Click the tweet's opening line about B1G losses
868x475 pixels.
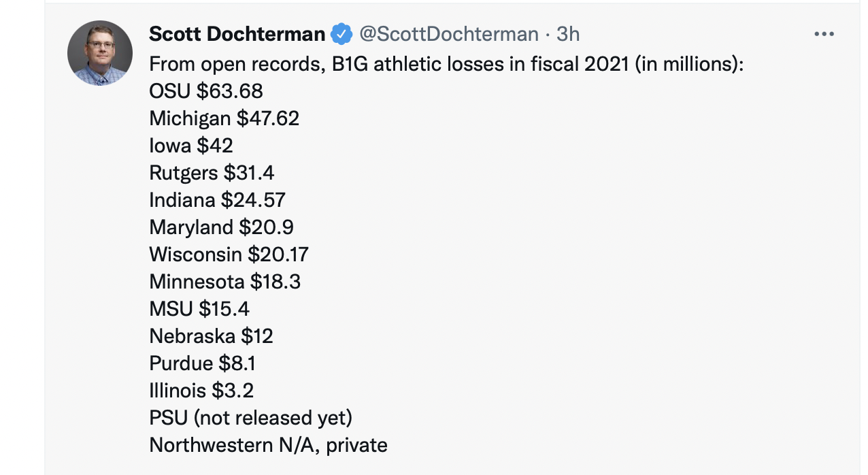[446, 64]
